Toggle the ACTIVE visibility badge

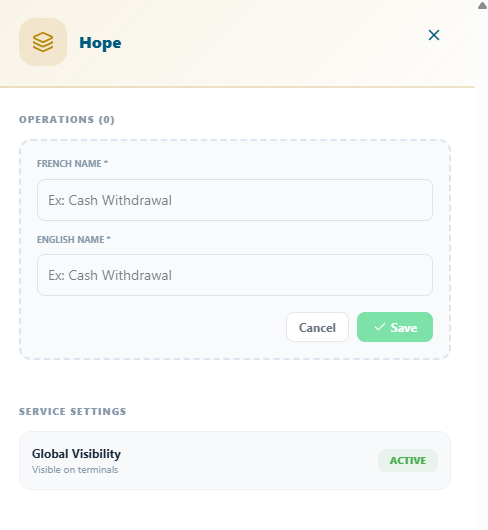click(408, 460)
